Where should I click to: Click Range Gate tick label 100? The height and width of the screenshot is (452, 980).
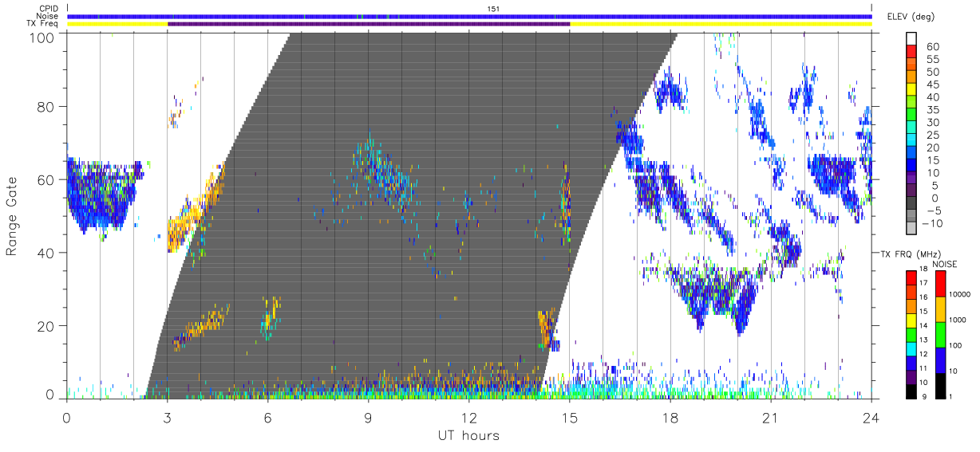pyautogui.click(x=43, y=37)
